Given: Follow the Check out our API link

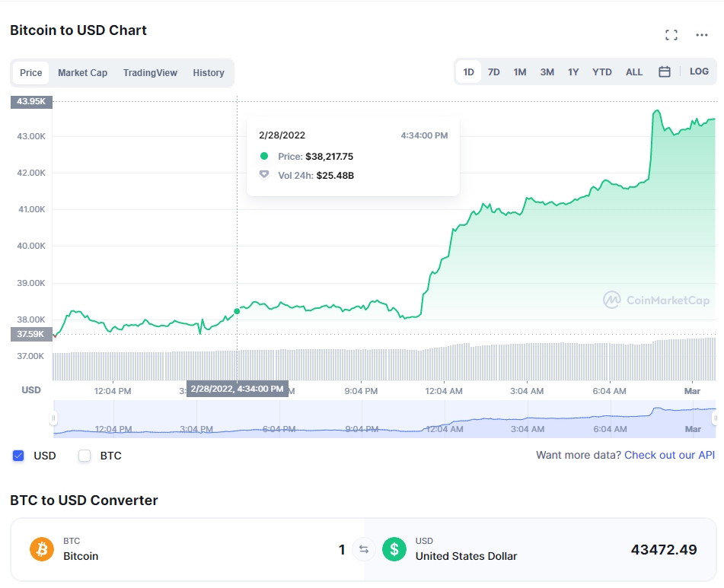Looking at the screenshot, I should pos(669,455).
